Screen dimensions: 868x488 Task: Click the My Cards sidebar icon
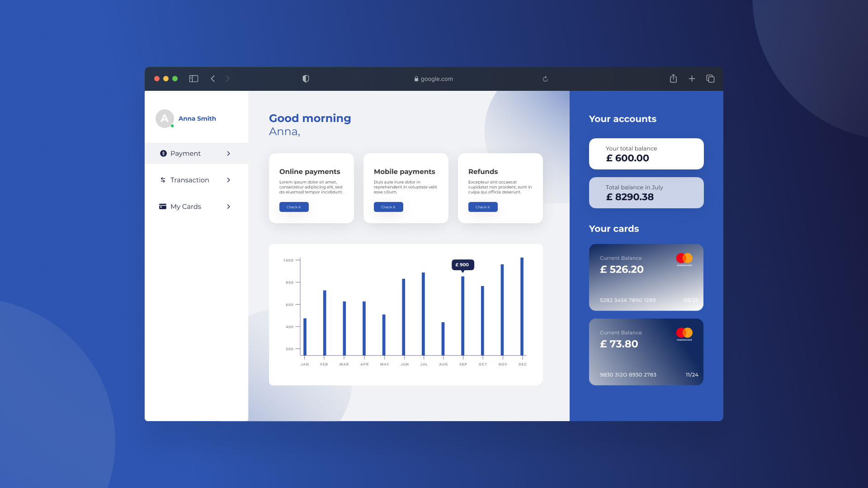click(163, 206)
